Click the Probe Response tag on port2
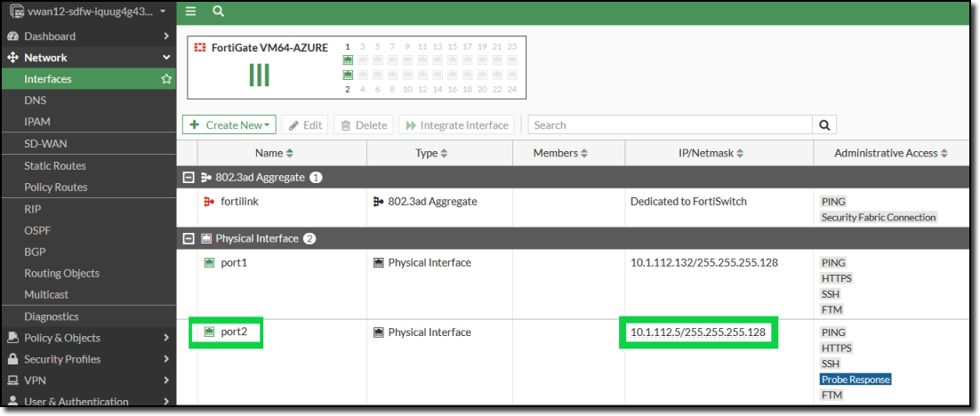This screenshot has width=980, height=416. tap(855, 380)
